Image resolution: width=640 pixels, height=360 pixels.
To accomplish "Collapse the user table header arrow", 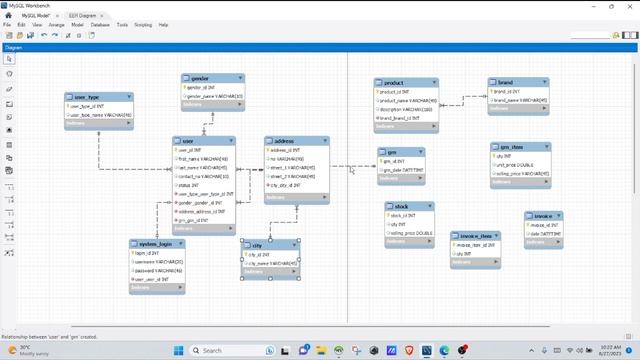I will pyautogui.click(x=231, y=140).
